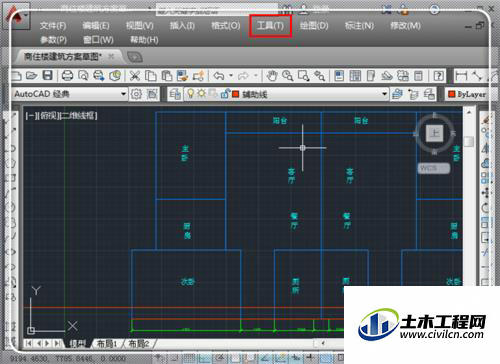Open the 参数(P) menu
Image resolution: width=500 pixels, height=364 pixels.
point(54,40)
